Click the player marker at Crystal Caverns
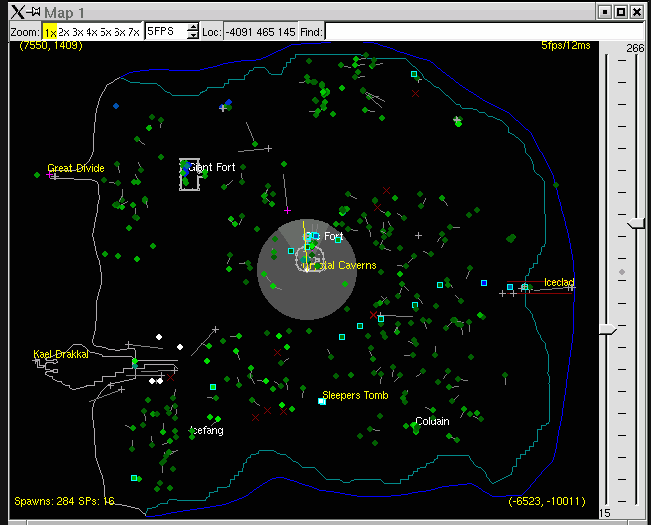651x525 pixels. point(307,270)
